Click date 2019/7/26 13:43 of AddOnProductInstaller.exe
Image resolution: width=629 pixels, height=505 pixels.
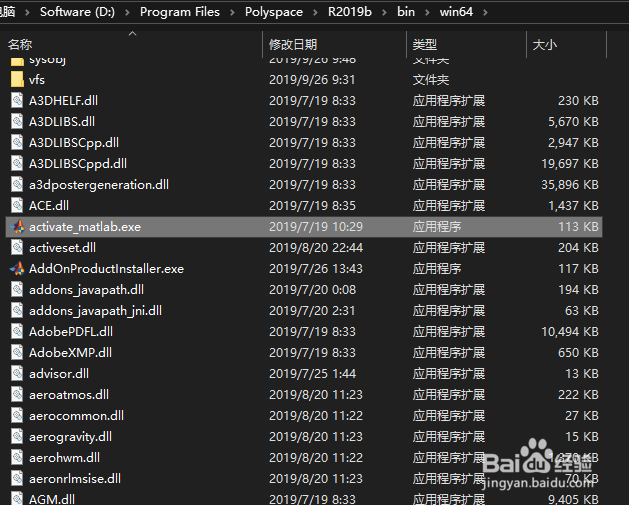[316, 268]
